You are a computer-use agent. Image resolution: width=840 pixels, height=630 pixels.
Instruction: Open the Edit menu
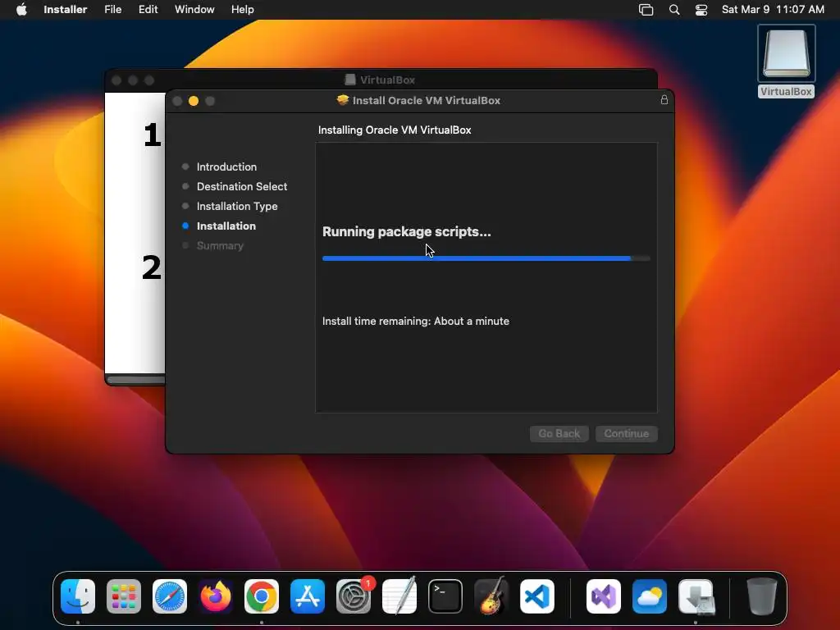148,10
